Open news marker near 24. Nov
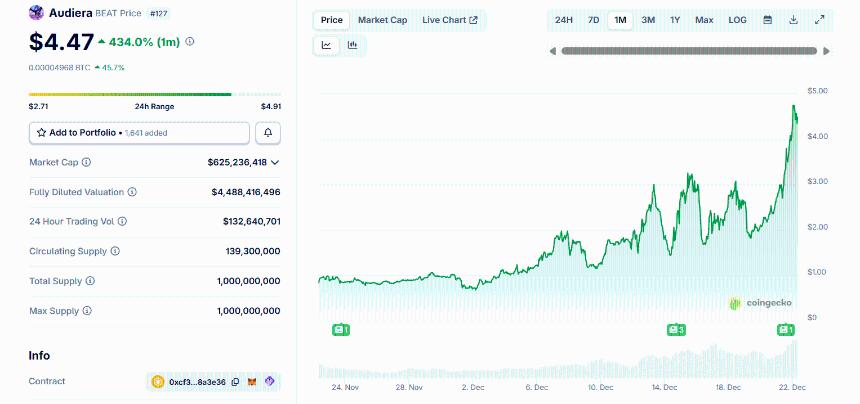 (341, 329)
